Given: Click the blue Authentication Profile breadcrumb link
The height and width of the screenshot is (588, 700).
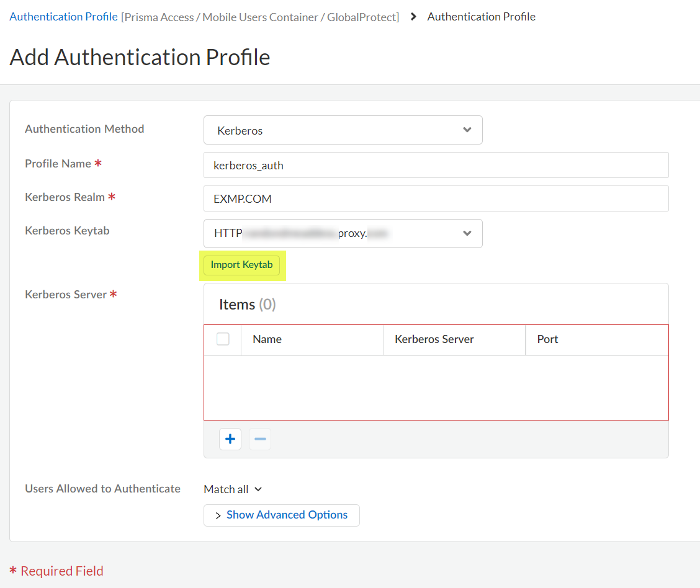Looking at the screenshot, I should [x=63, y=17].
